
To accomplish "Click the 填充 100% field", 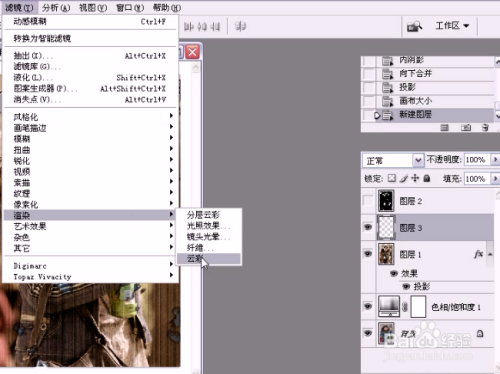I will tap(477, 179).
